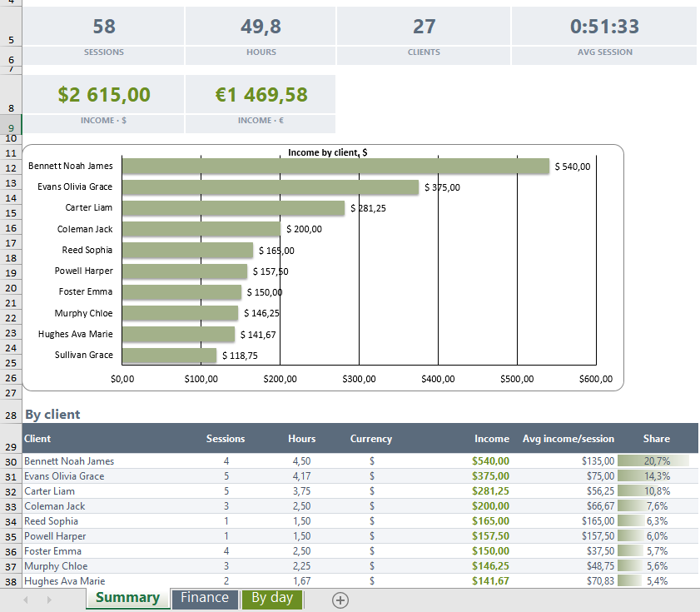Select the €1 469,58 income cell

coord(261,95)
